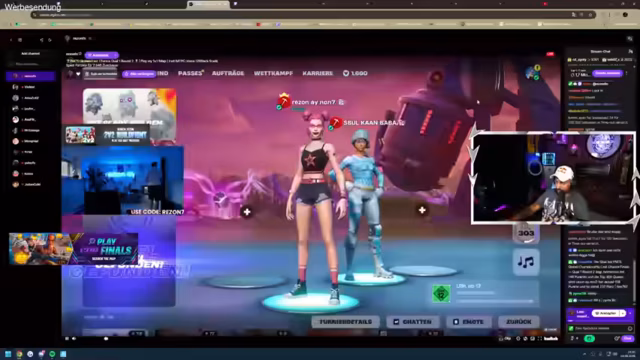Collapse the left channel sidebar arrow
Viewport: 640px width, 360px height.
click(11, 40)
